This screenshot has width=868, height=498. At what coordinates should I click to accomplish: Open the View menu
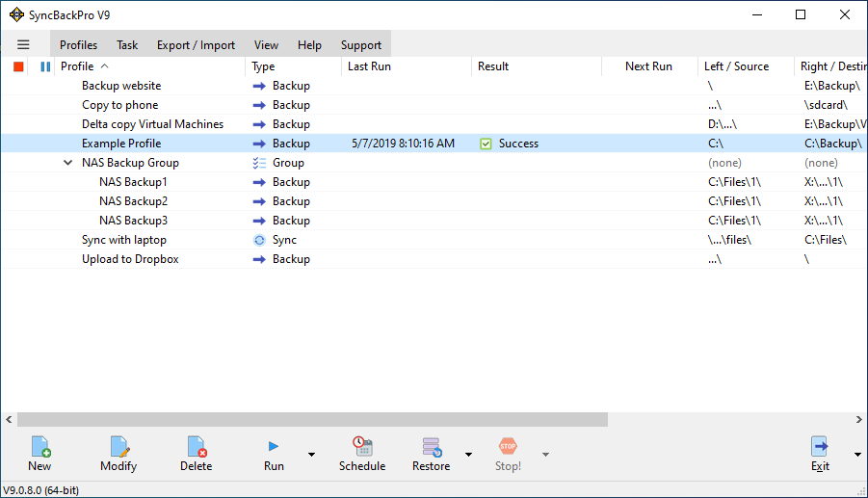[x=266, y=45]
